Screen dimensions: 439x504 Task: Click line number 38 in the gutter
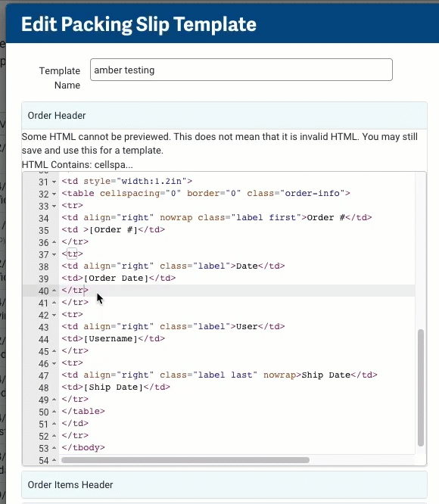point(44,267)
